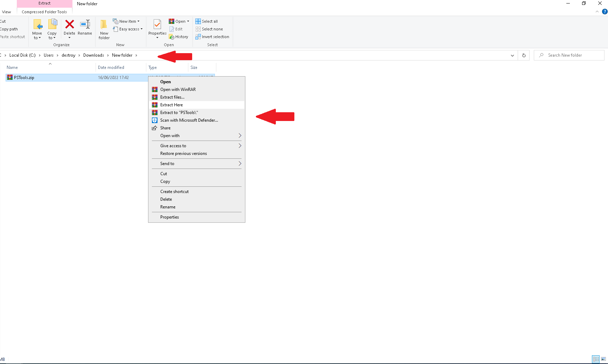Sort by Date modified column header
This screenshot has height=364, width=608.
pyautogui.click(x=121, y=67)
